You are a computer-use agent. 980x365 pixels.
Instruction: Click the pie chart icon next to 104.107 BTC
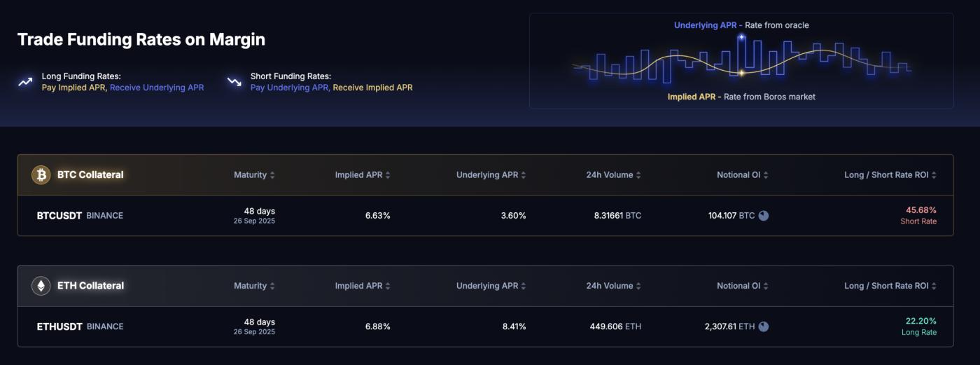click(x=763, y=216)
